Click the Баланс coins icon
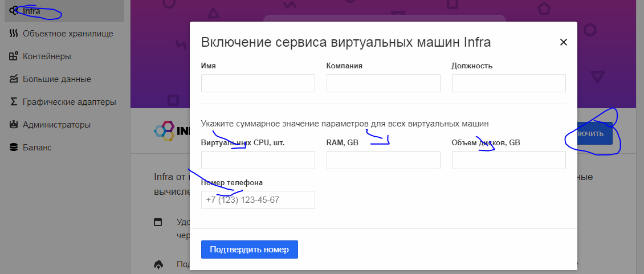Viewport: 644px width, 274px height. (14, 148)
